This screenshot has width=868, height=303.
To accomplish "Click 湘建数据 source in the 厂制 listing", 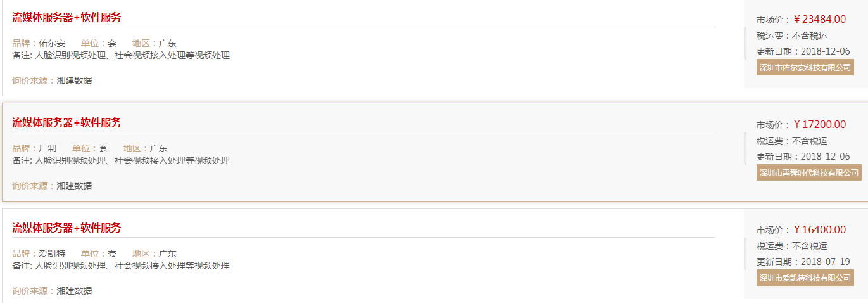I will (x=74, y=186).
